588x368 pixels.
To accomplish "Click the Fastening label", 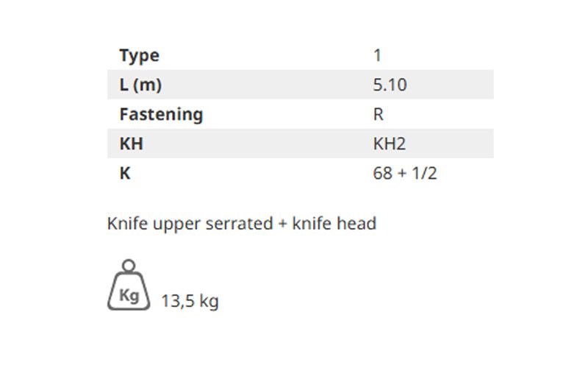I will 161,115.
